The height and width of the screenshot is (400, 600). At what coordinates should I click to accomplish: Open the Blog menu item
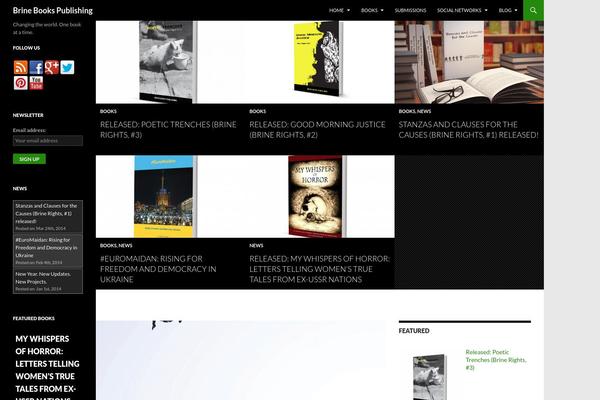tap(505, 10)
